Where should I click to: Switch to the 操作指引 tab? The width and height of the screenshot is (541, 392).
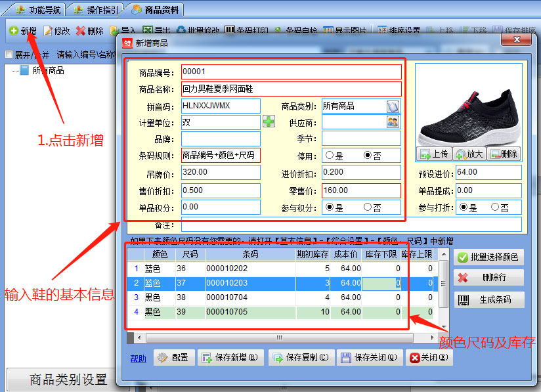point(96,10)
